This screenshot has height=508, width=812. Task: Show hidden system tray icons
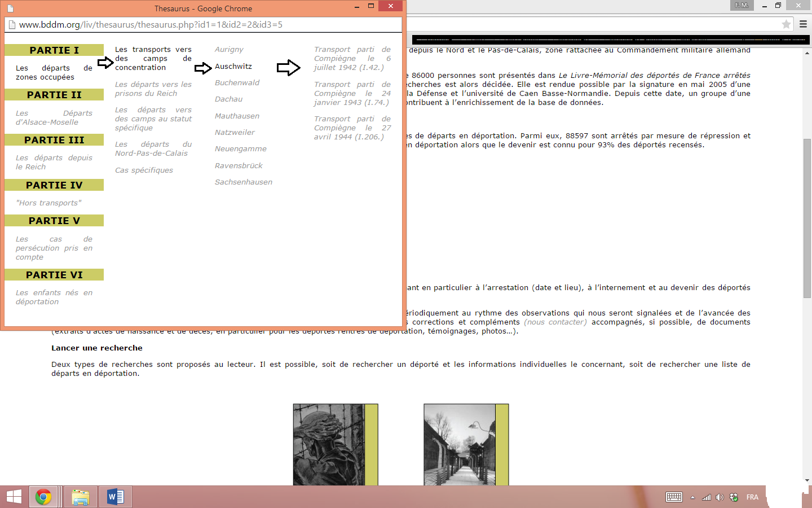click(x=692, y=497)
